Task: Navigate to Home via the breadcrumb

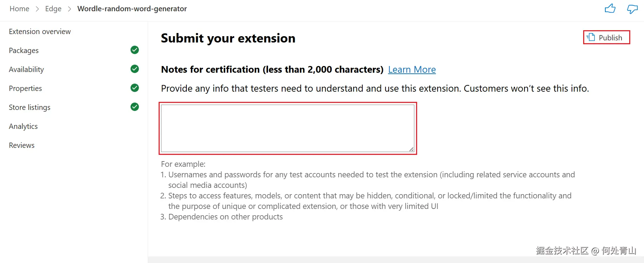Action: 19,8
